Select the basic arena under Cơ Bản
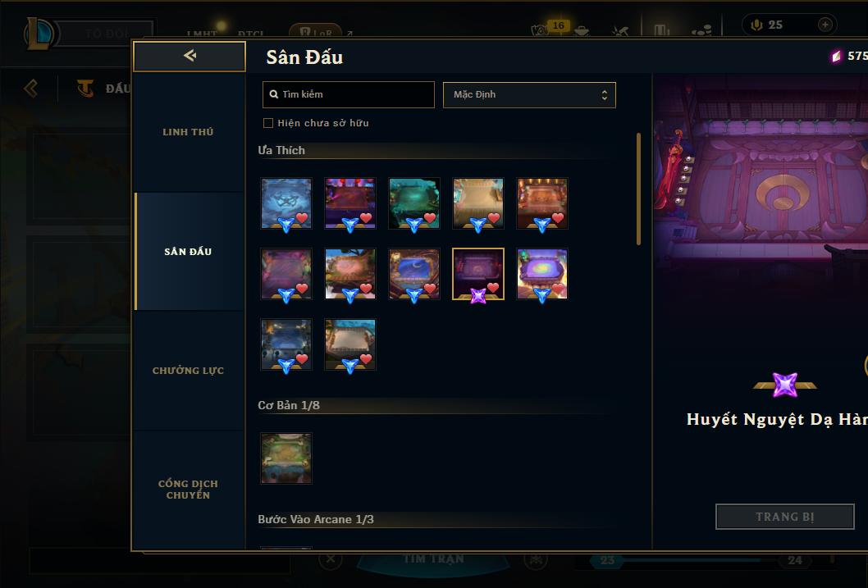The width and height of the screenshot is (868, 588). click(286, 458)
